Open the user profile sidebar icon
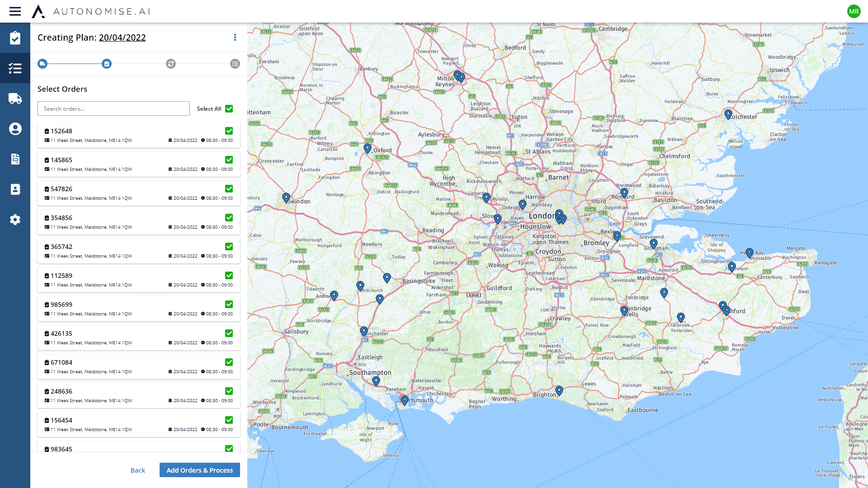Screen dimensions: 868x488 (15, 129)
